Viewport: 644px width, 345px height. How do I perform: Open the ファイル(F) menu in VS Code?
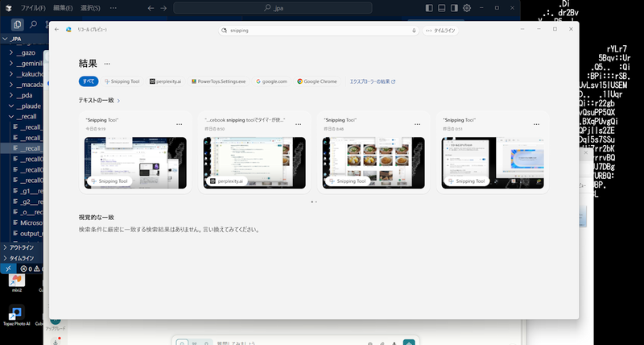(33, 8)
